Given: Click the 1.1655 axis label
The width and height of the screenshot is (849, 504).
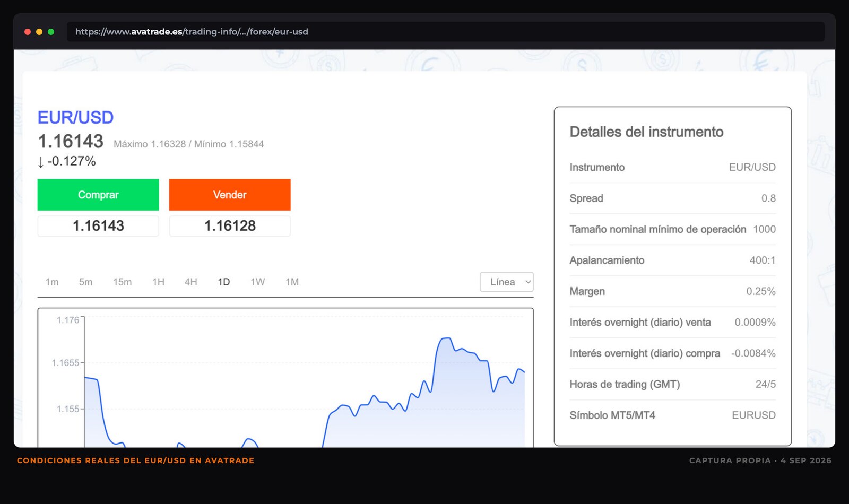Looking at the screenshot, I should pyautogui.click(x=65, y=363).
